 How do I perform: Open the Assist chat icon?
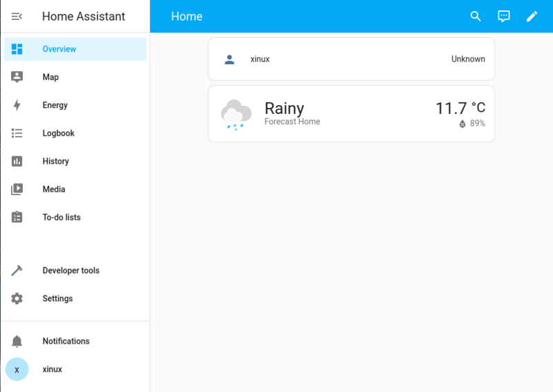pyautogui.click(x=504, y=17)
